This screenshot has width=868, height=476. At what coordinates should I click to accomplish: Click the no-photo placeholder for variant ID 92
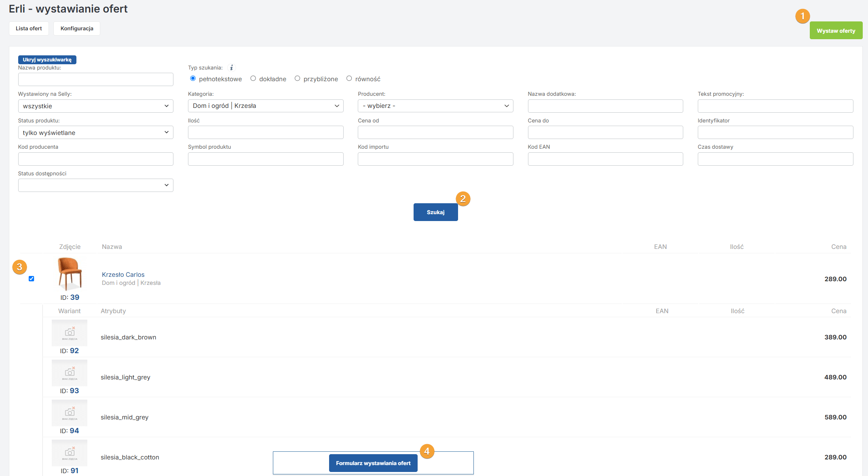pyautogui.click(x=70, y=333)
